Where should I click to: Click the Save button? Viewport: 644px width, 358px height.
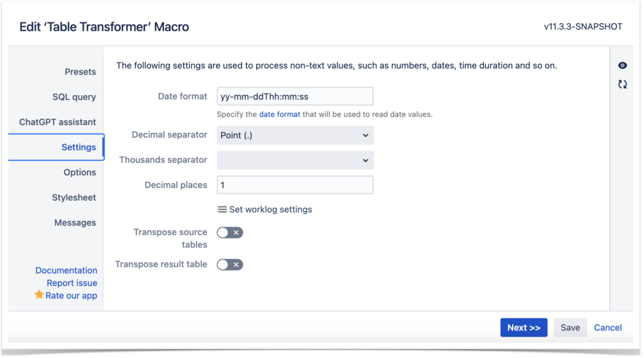click(570, 328)
